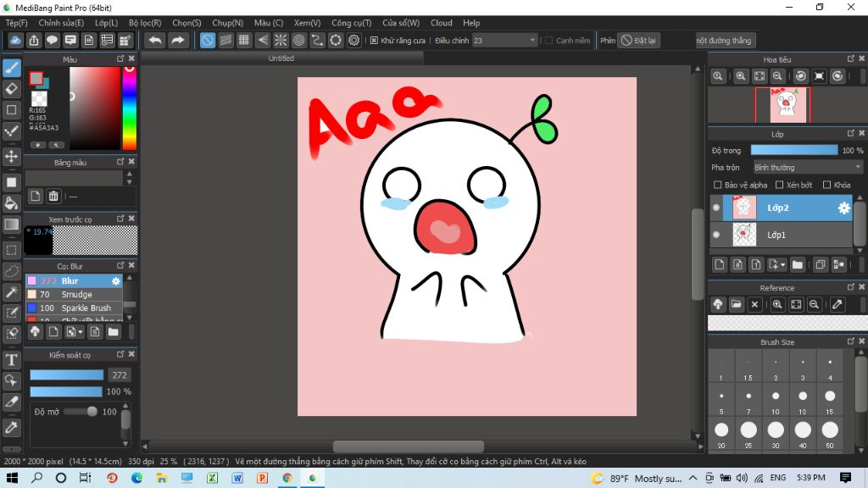Open Bộ lọc(R) menu
The image size is (868, 488).
pos(145,23)
